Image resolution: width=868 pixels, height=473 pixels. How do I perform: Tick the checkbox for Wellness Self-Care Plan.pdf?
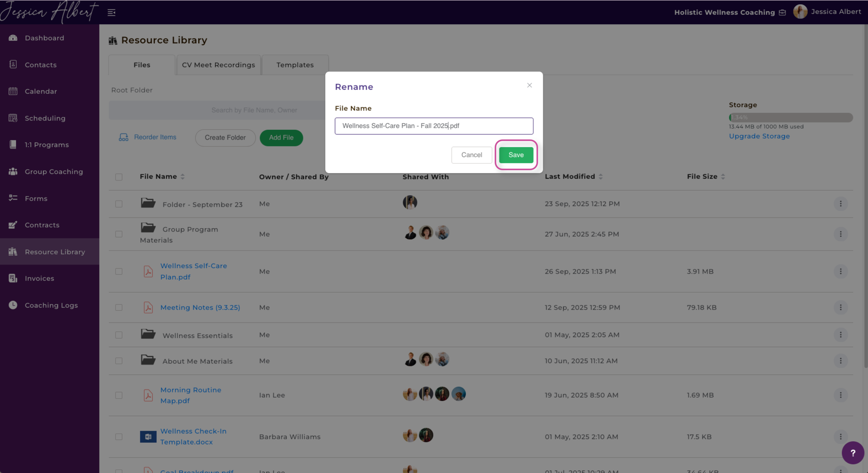pos(119,271)
